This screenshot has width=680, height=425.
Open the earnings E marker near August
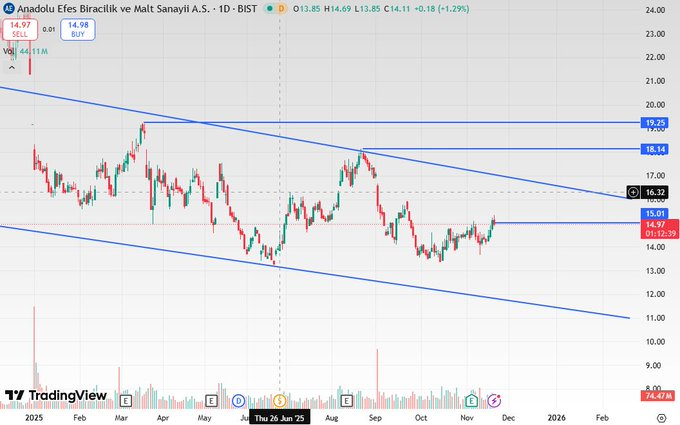coord(346,401)
